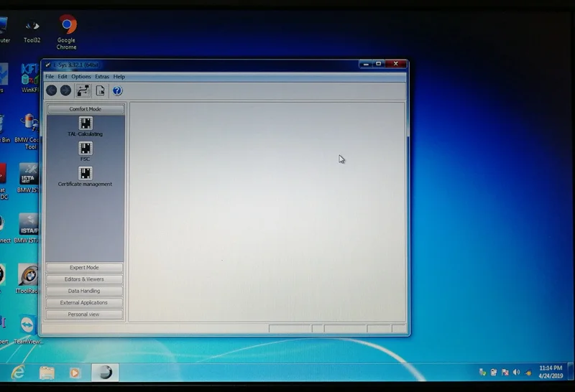Open the TeamViewer desktop shortcut

point(28,329)
